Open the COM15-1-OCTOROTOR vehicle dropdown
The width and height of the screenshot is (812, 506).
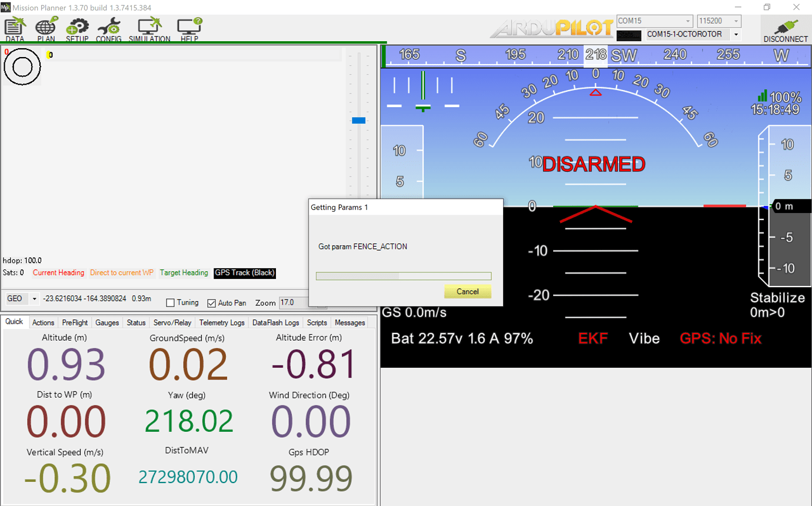tap(736, 35)
